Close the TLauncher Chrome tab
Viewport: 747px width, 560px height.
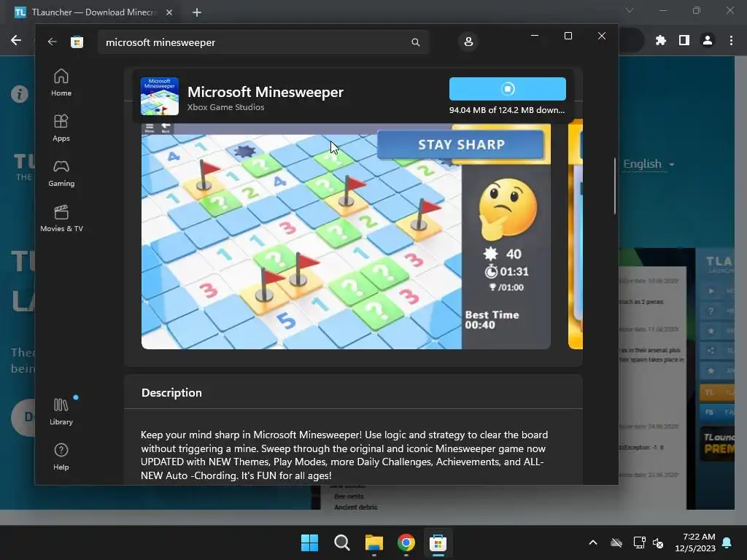pyautogui.click(x=169, y=12)
